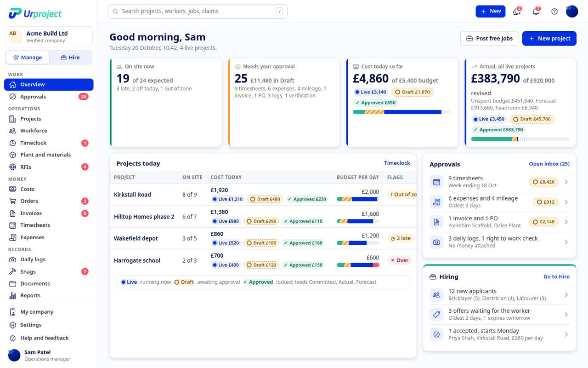Image resolution: width=588 pixels, height=368 pixels.
Task: Open the Acme Build Ltd company card
Action: click(x=49, y=37)
